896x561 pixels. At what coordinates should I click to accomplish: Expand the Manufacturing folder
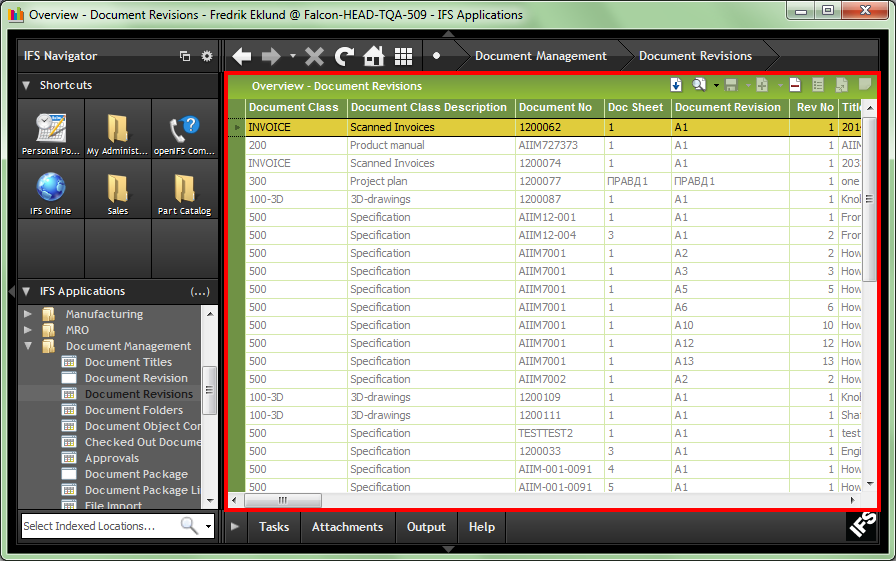click(27, 314)
